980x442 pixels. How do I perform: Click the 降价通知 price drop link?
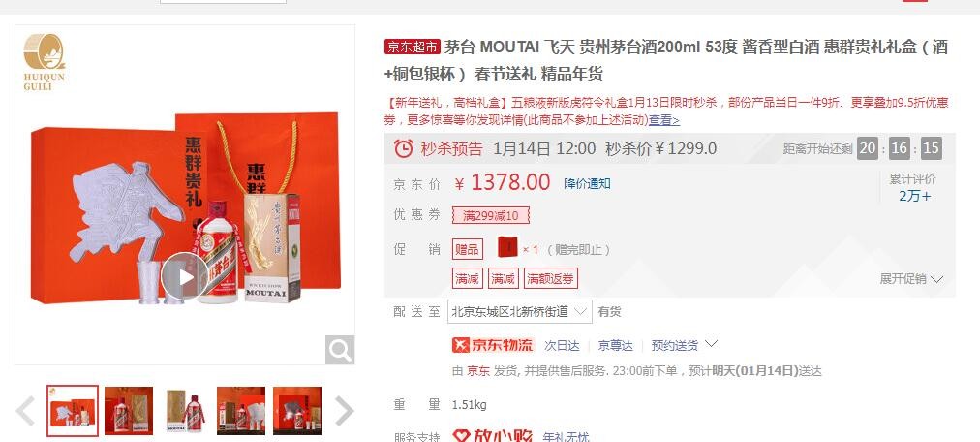pos(587,183)
